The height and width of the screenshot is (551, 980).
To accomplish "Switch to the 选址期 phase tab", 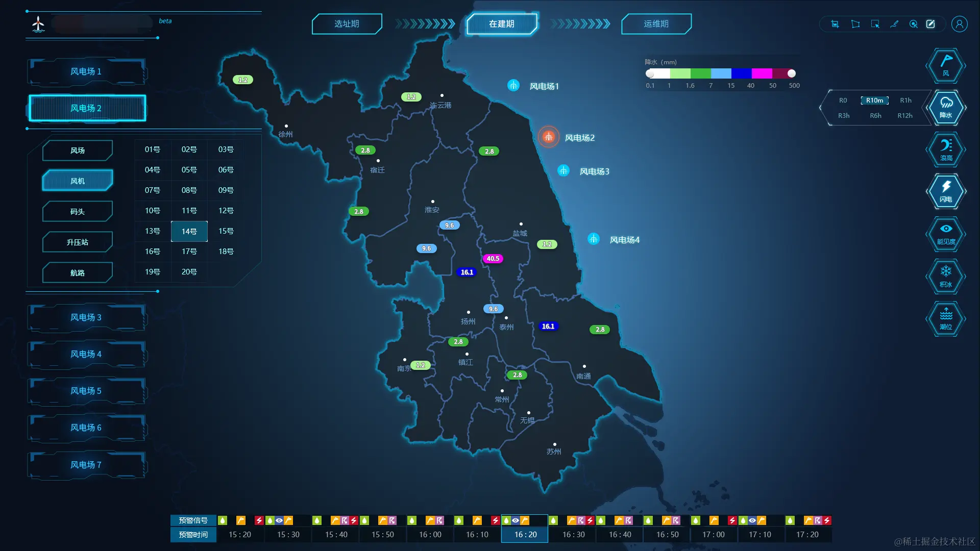I will pyautogui.click(x=347, y=24).
